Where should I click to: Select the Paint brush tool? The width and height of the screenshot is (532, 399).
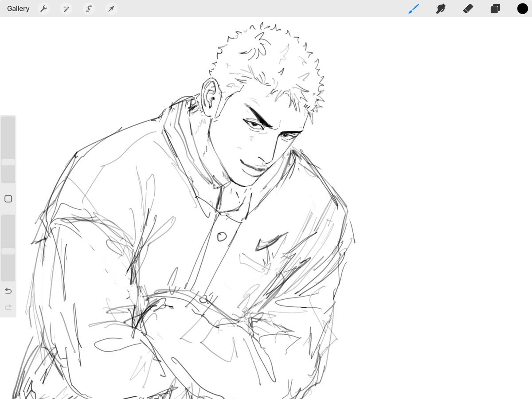[x=413, y=8]
